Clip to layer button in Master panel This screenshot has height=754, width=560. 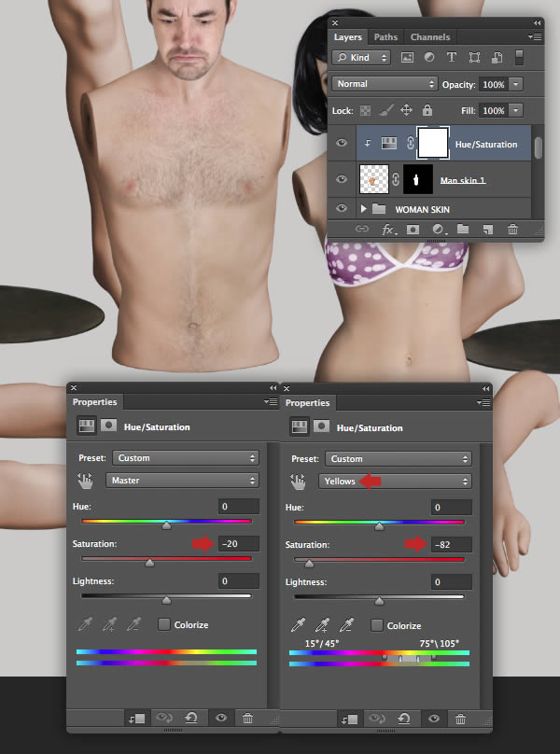(x=136, y=719)
